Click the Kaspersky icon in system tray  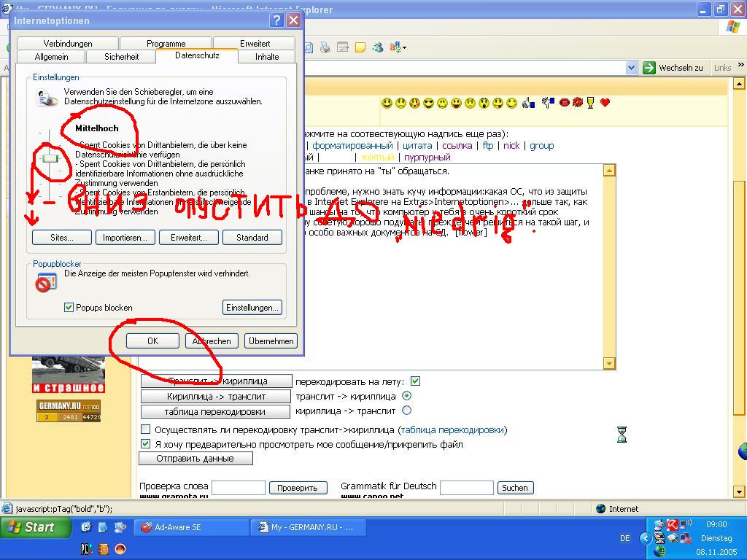(672, 524)
